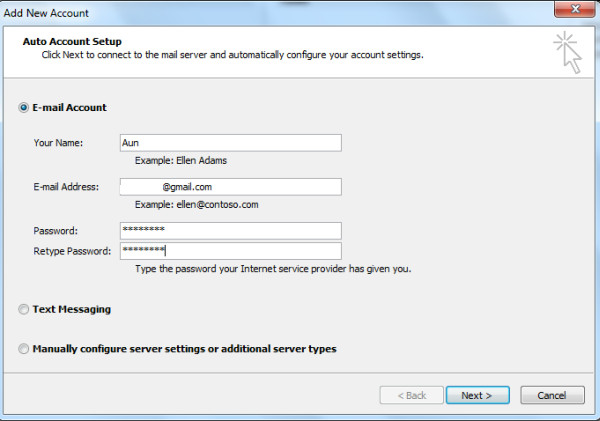600x421 pixels.
Task: Click the disabled Back button
Action: pyautogui.click(x=412, y=395)
